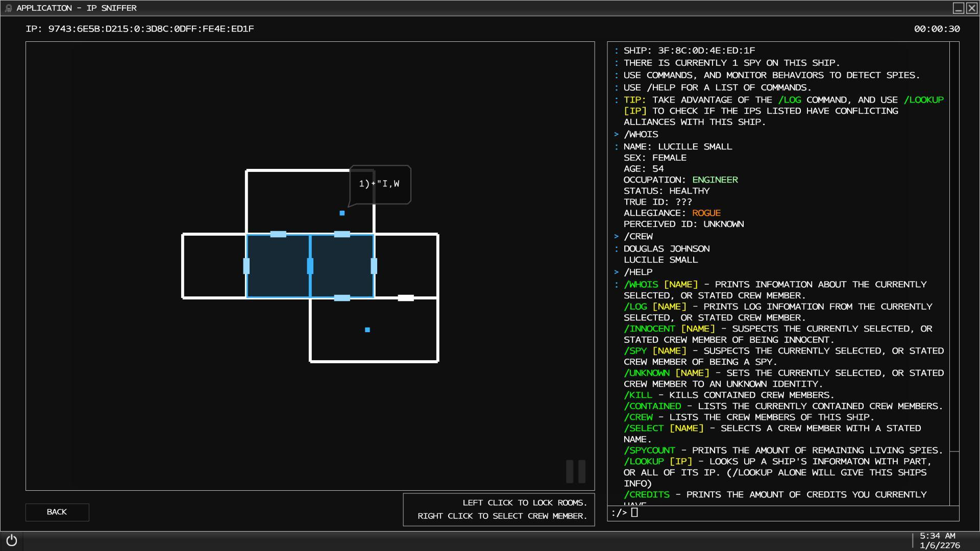Screen dimensions: 980x551
Task: Click the ENGINEER occupation text
Action: tap(715, 180)
